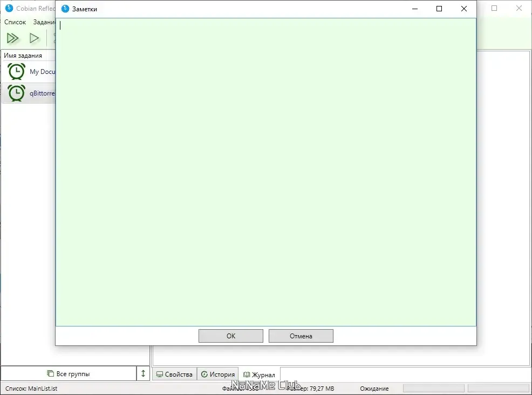Select the qBittorrent task alarm clock icon
Screen dimensions: 532x395
16,93
